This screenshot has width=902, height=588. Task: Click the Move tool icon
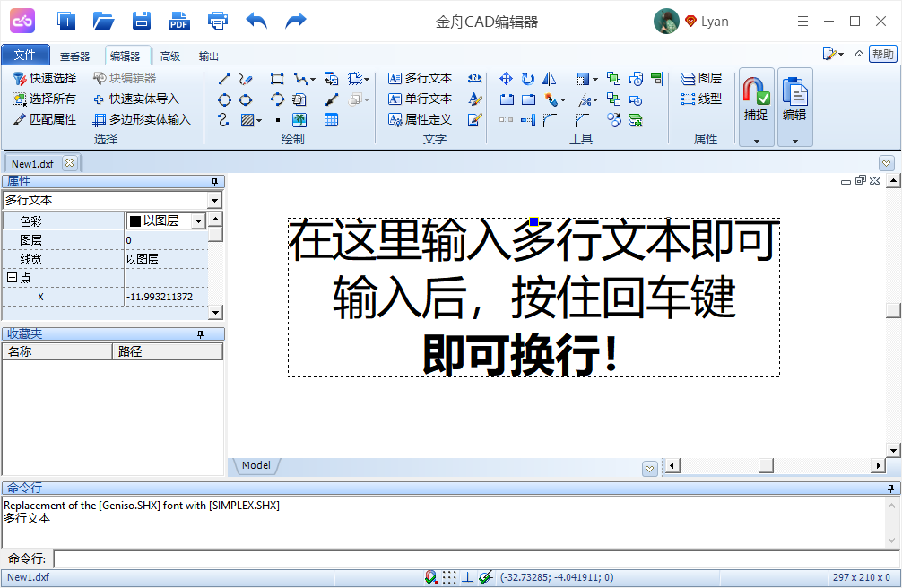507,79
